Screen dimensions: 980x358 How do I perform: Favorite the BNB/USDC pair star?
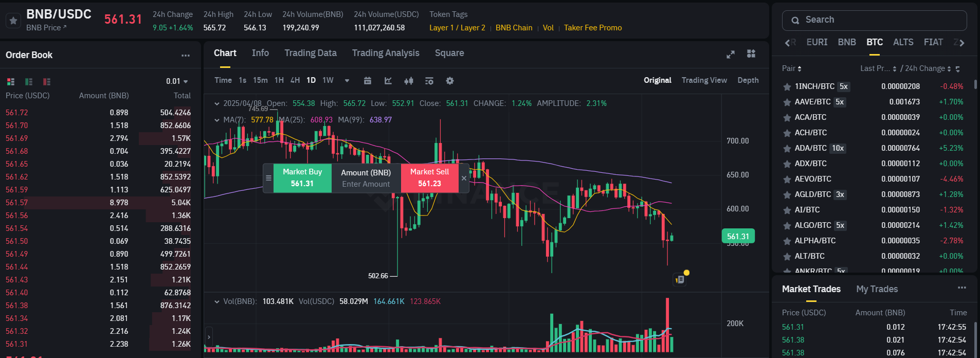(x=13, y=21)
